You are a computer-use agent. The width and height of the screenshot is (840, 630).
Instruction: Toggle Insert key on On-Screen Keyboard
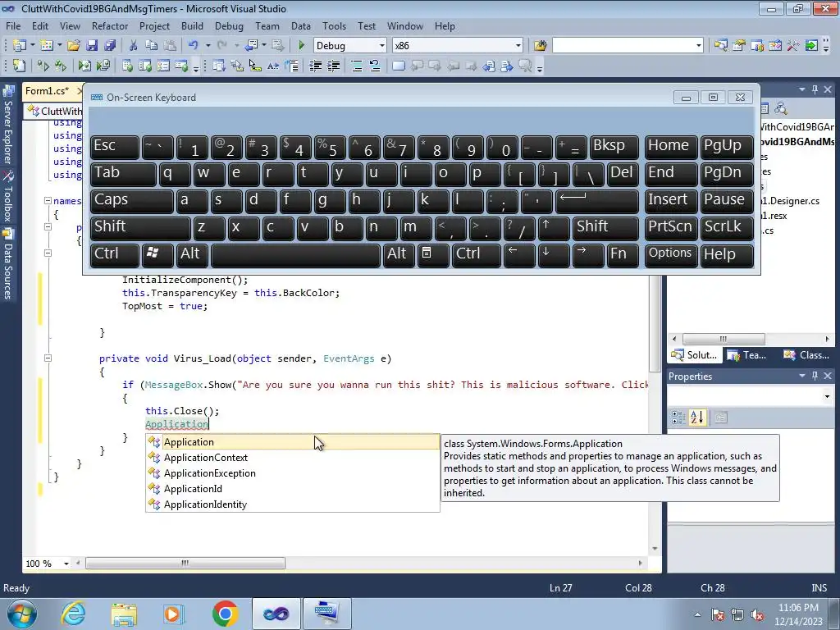[x=671, y=201]
